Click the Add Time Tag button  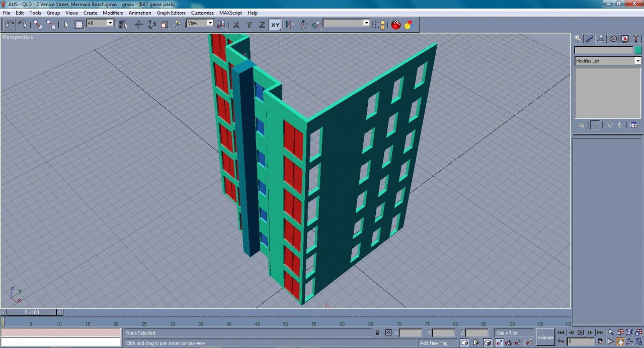[x=434, y=343]
